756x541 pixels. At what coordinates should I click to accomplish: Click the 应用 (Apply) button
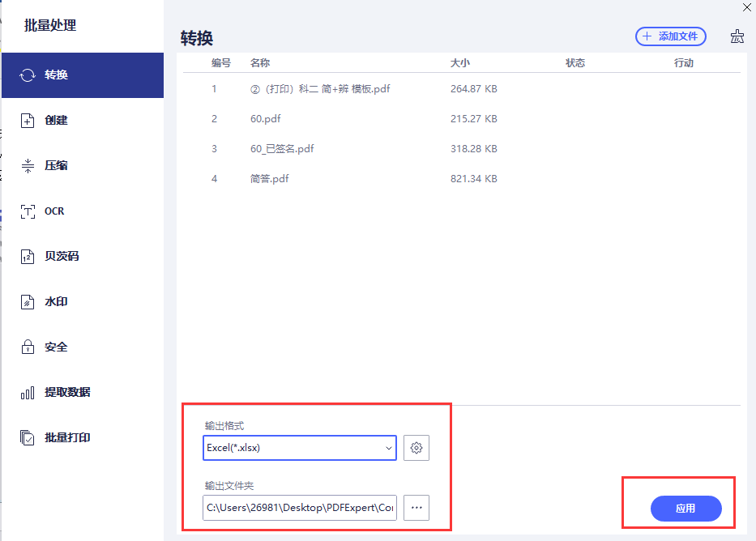coord(686,509)
